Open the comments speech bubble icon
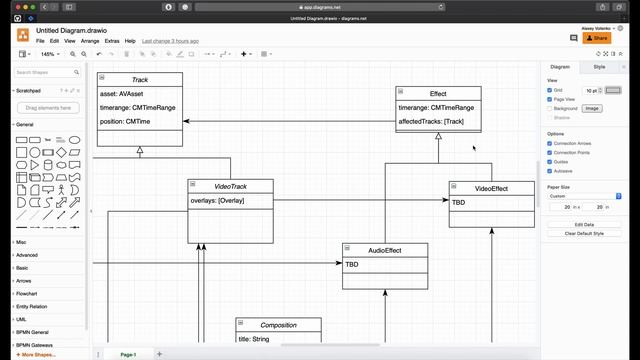Image resolution: width=640 pixels, height=360 pixels. point(573,38)
